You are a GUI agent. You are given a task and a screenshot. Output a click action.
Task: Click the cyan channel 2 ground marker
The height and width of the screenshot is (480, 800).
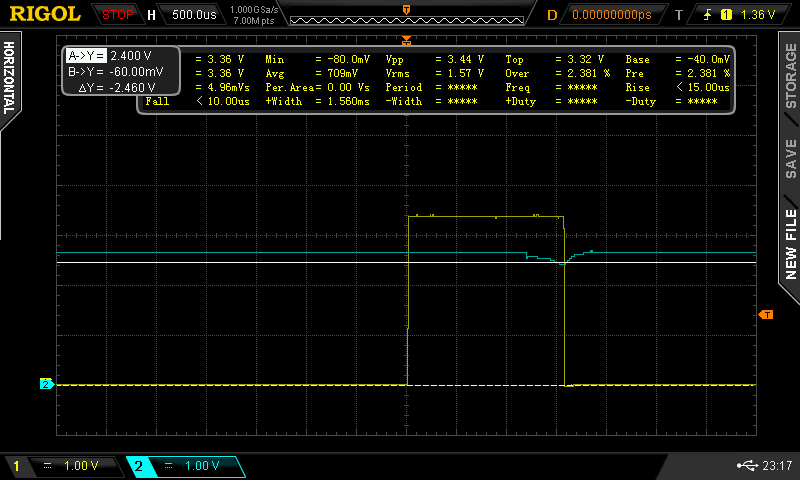pos(46,384)
